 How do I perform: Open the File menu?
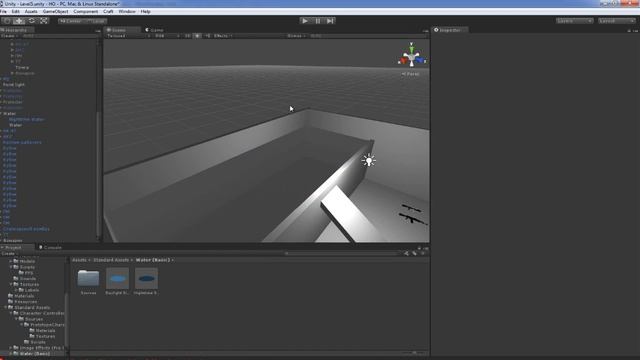[4, 11]
